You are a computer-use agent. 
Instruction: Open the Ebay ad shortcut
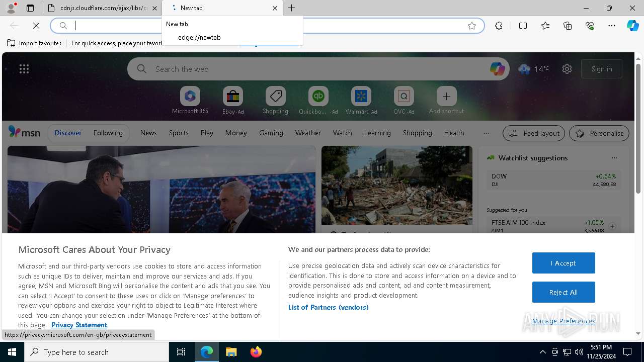[233, 101]
